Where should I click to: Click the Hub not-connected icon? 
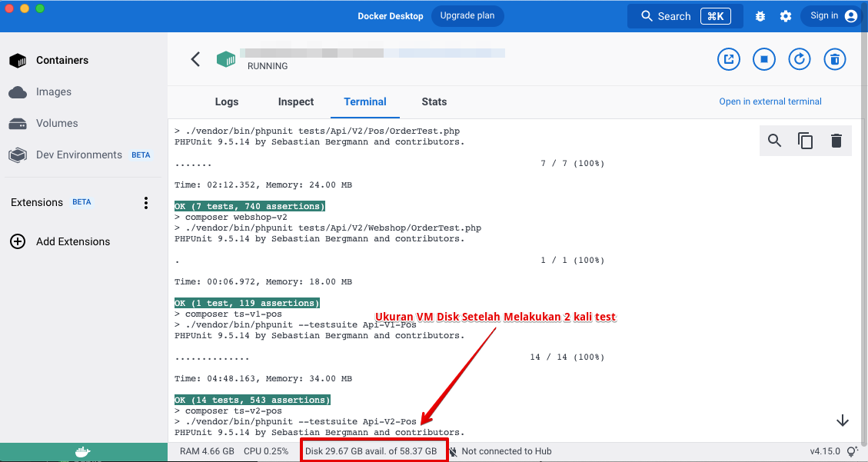453,451
